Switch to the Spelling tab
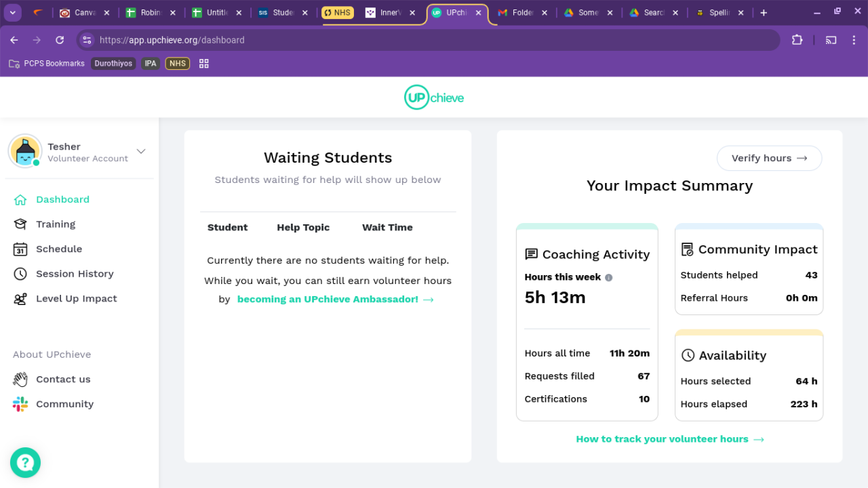 pyautogui.click(x=719, y=13)
